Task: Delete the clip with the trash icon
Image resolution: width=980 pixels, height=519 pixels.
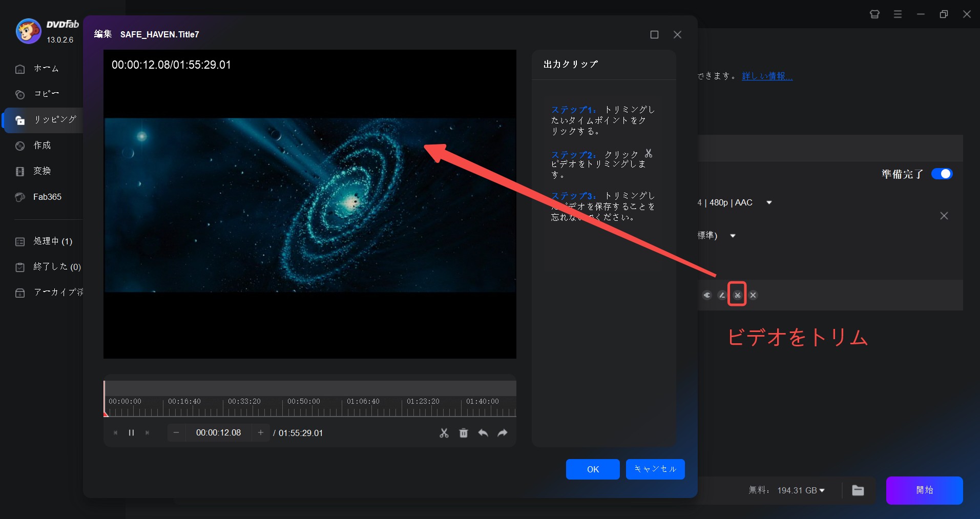Action: click(464, 433)
